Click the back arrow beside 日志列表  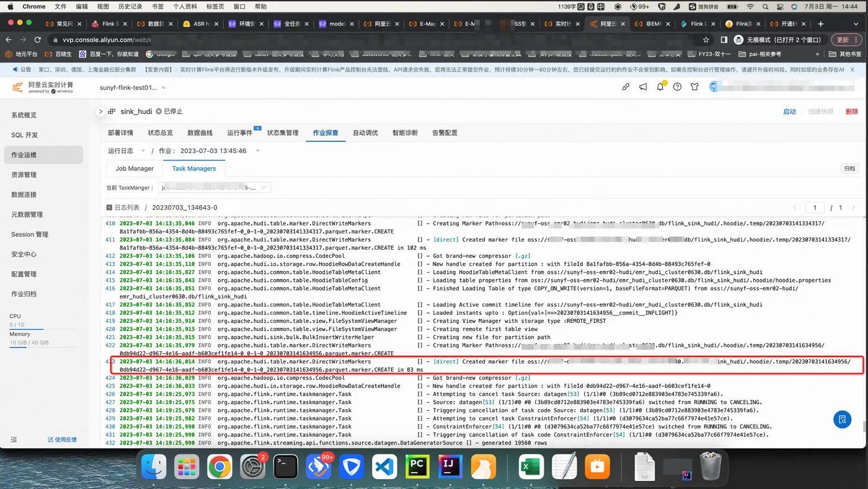pyautogui.click(x=110, y=208)
